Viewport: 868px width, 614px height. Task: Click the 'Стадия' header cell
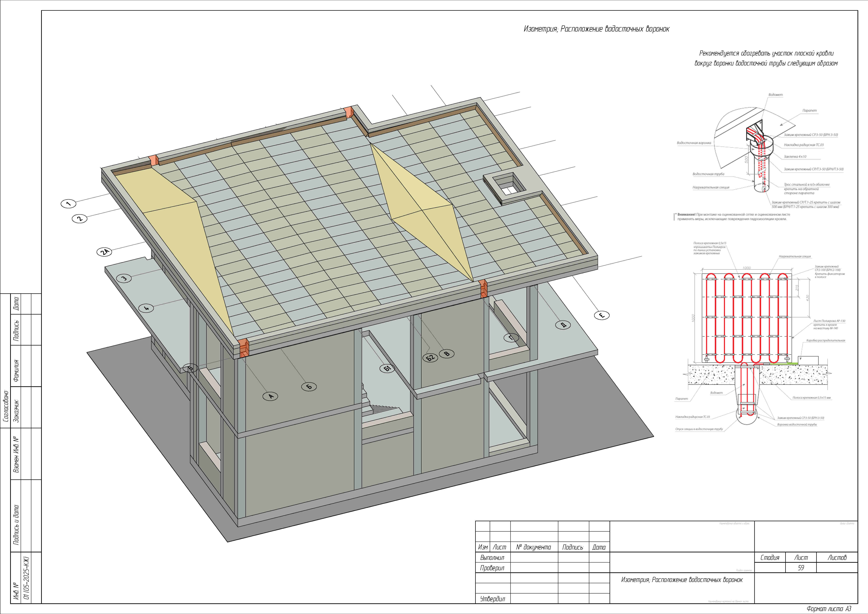tap(770, 558)
